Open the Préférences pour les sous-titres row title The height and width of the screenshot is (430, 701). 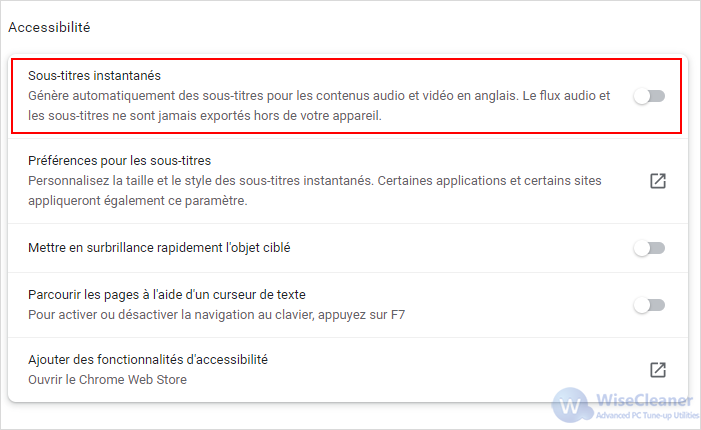(x=119, y=160)
